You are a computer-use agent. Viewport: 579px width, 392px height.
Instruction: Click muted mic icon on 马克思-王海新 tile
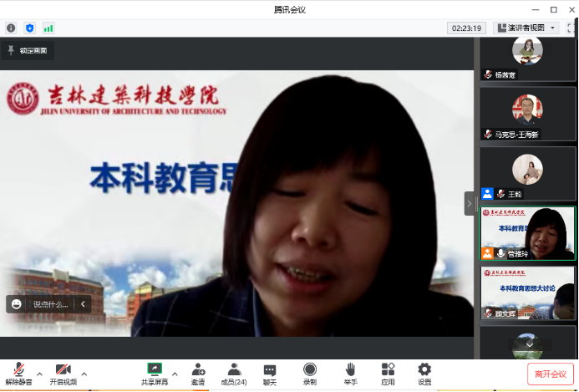pyautogui.click(x=488, y=134)
